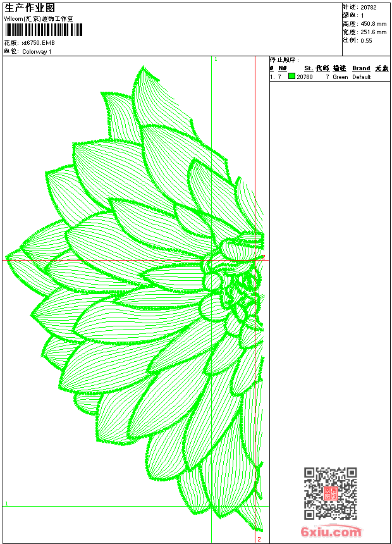Select the title 生产作业图
The width and height of the screenshot is (392, 544).
tap(30, 8)
